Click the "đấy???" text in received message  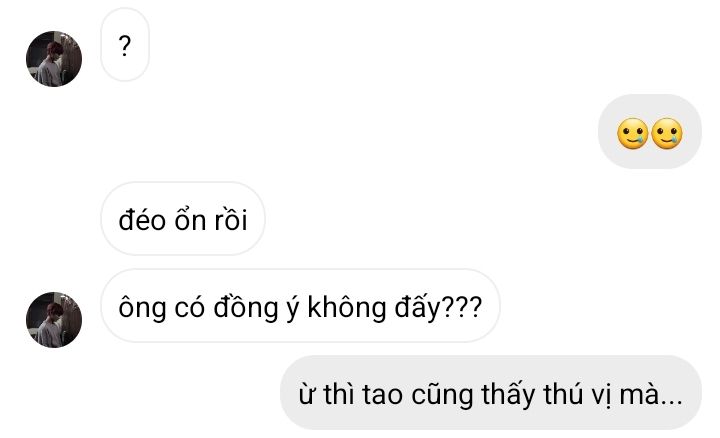click(439, 308)
